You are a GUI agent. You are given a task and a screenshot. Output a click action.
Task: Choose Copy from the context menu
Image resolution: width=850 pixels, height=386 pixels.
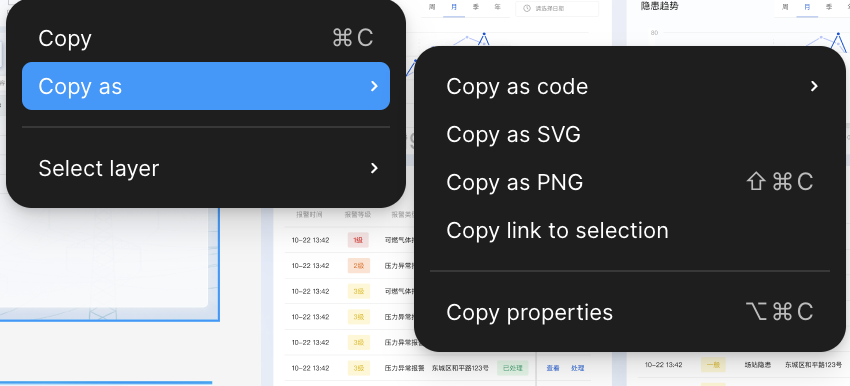click(206, 38)
